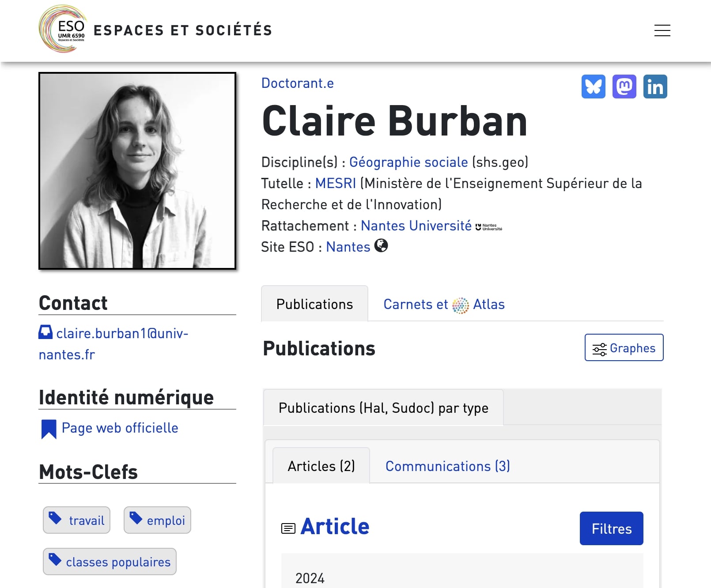Image resolution: width=711 pixels, height=588 pixels.
Task: Switch to the Communications (3) tab
Action: point(447,466)
